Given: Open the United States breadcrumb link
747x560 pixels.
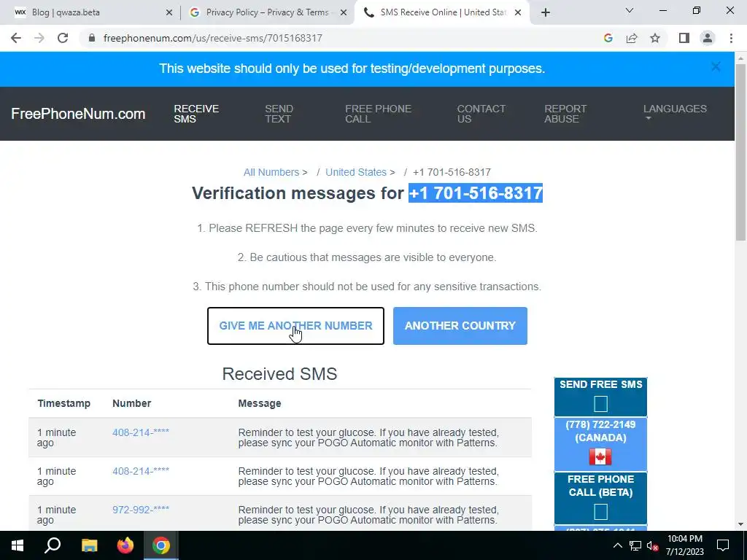Looking at the screenshot, I should pos(356,172).
